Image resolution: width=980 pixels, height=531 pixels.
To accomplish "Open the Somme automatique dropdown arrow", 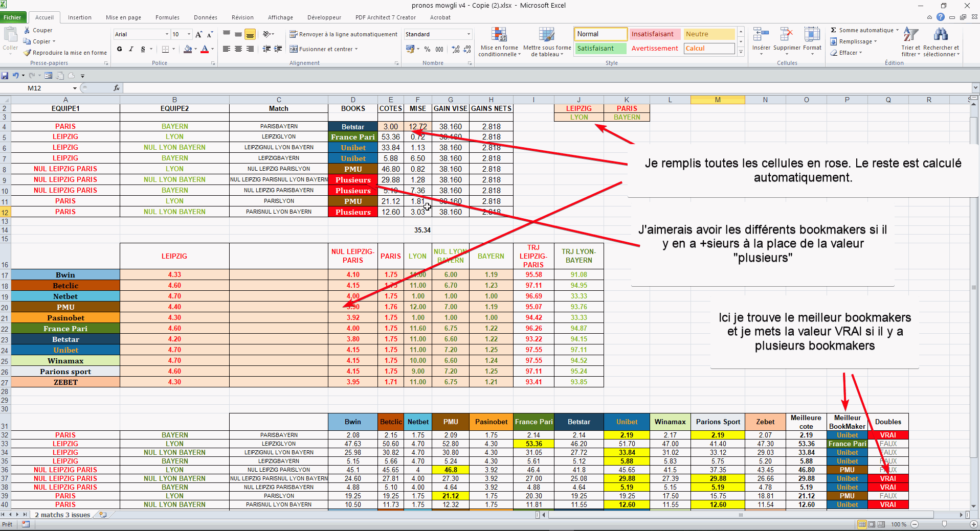I will coord(897,30).
